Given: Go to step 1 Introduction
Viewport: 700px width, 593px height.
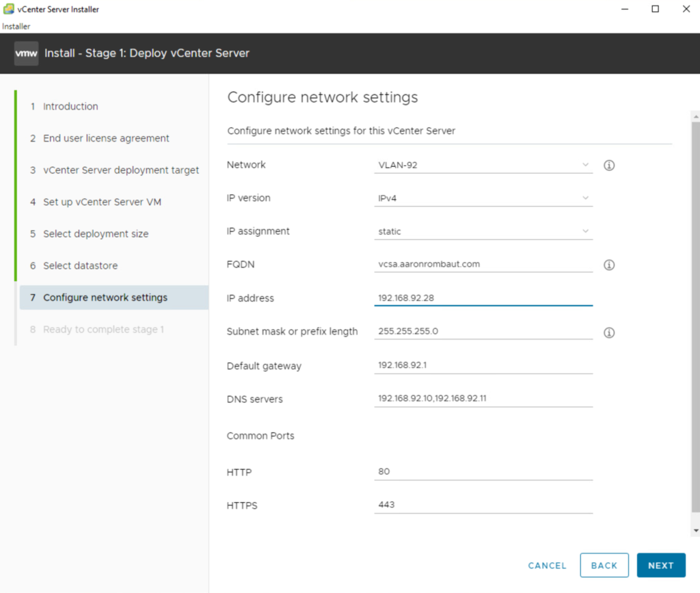Looking at the screenshot, I should click(70, 107).
